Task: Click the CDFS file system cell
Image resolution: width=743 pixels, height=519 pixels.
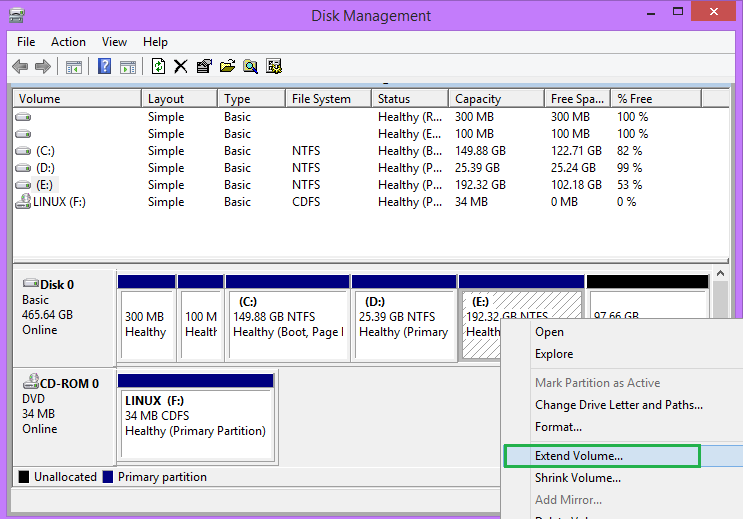Action: pyautogui.click(x=306, y=202)
